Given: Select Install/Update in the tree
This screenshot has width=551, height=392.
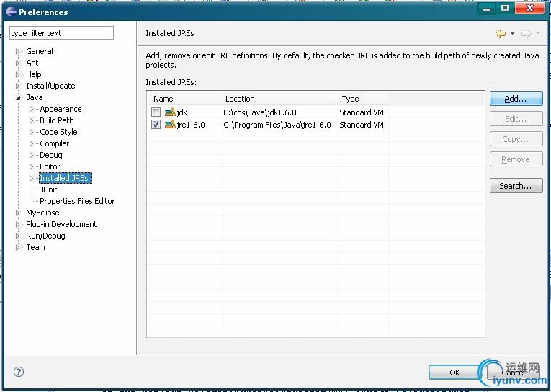Looking at the screenshot, I should coord(50,86).
